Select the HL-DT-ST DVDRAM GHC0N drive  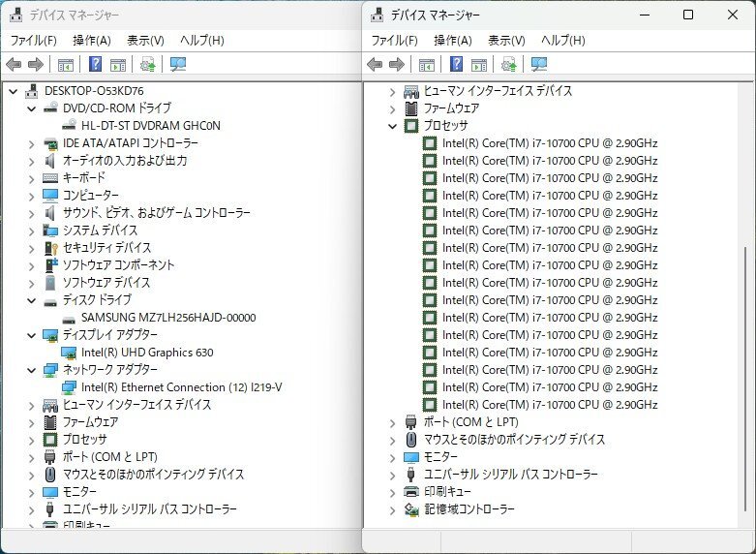(x=150, y=125)
